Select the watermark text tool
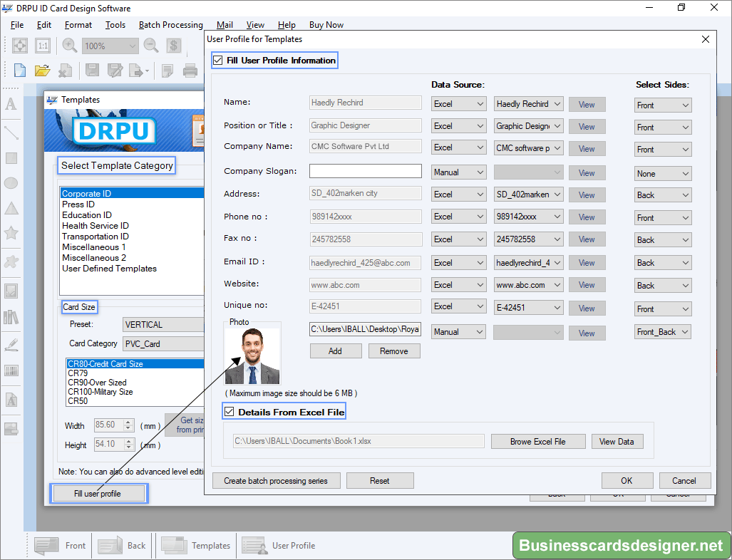Viewport: 732px width, 560px height. click(11, 400)
